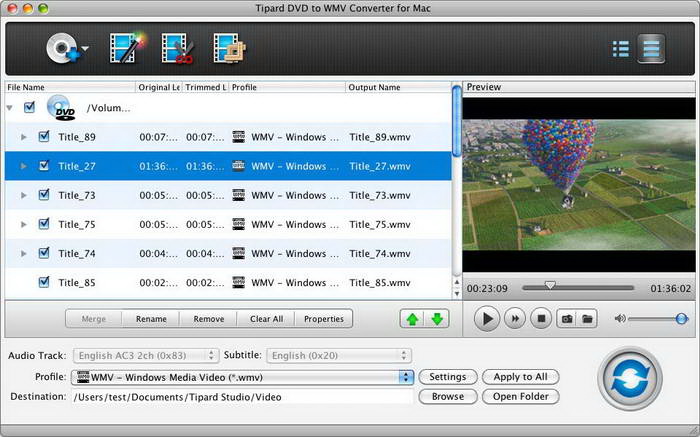Screen dimensions: 700x437
Task: Uncheck the Title_89 checkbox
Action: (x=44, y=137)
